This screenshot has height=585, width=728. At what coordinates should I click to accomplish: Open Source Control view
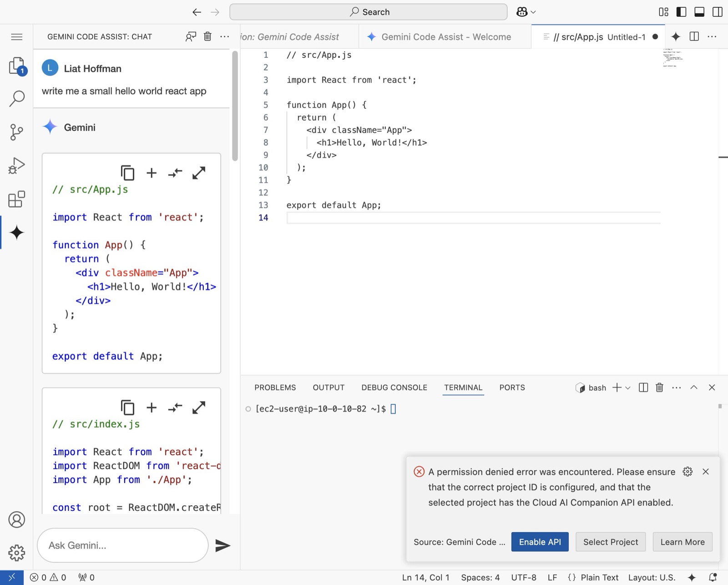[x=17, y=132]
